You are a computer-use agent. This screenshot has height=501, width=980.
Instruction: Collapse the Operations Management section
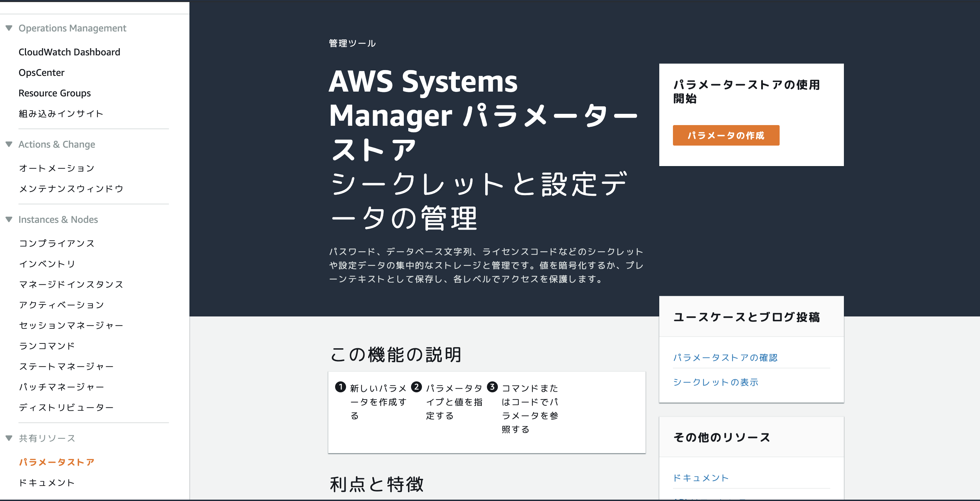click(9, 28)
